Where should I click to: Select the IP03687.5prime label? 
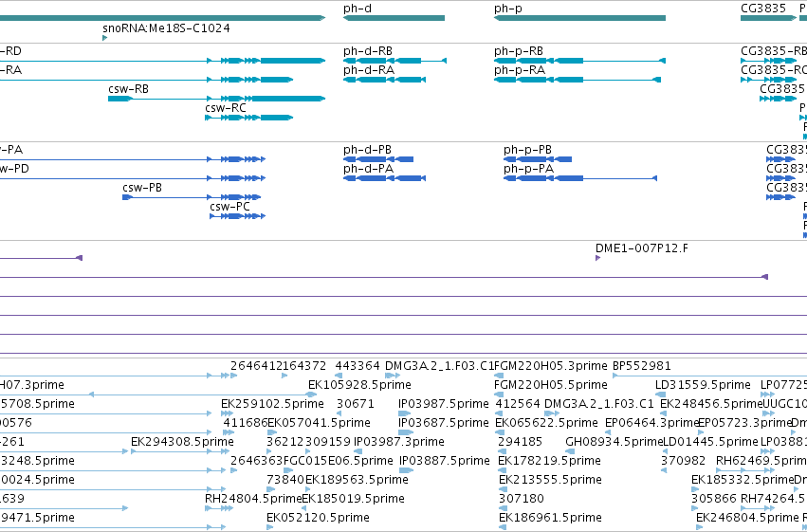click(x=443, y=423)
